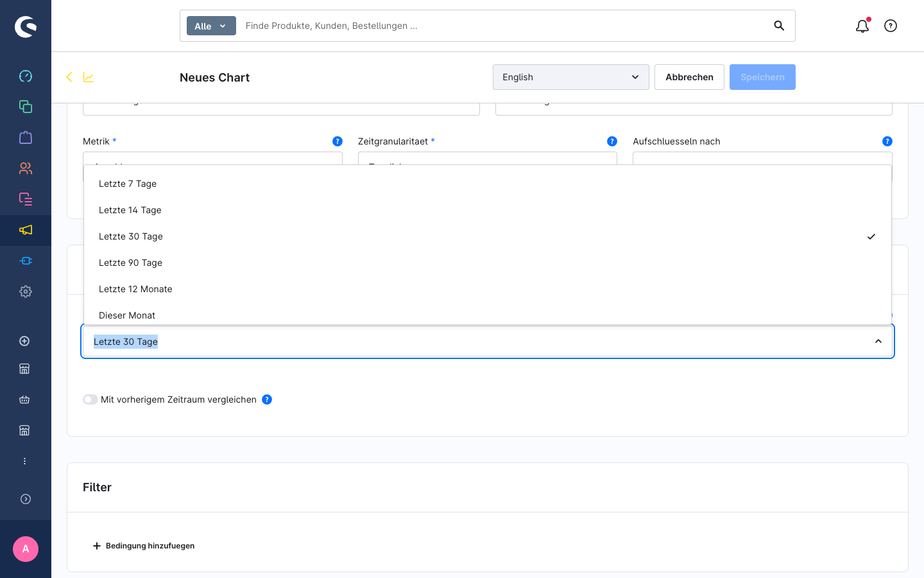This screenshot has height=578, width=924.
Task: Collapse the Letzte 30 Tage select chevron
Action: [878, 342]
